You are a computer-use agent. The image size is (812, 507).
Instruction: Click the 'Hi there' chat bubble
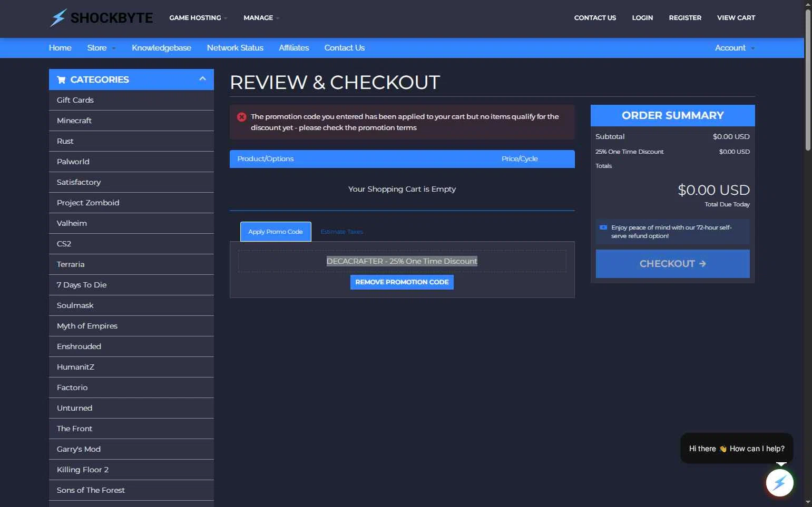[737, 449]
